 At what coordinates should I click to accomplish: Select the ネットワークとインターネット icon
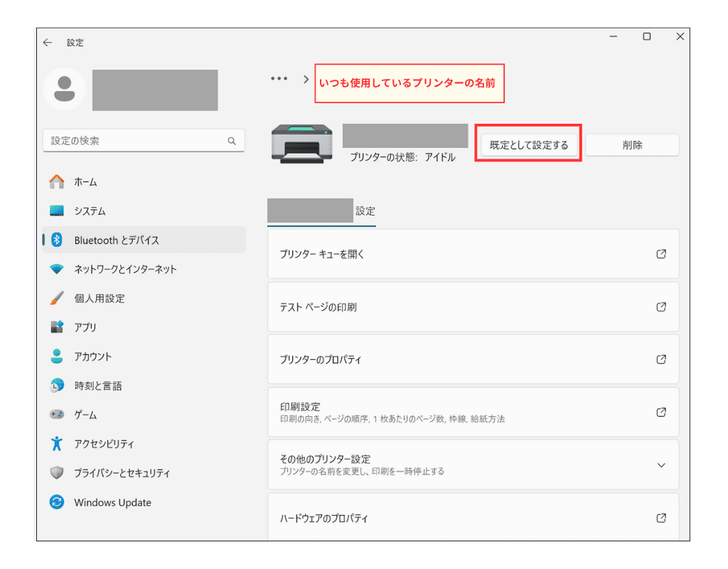coord(58,269)
